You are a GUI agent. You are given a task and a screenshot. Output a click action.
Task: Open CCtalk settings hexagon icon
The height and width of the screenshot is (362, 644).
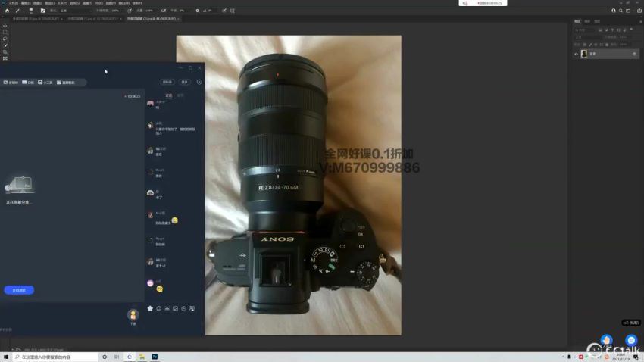pyautogui.click(x=199, y=82)
